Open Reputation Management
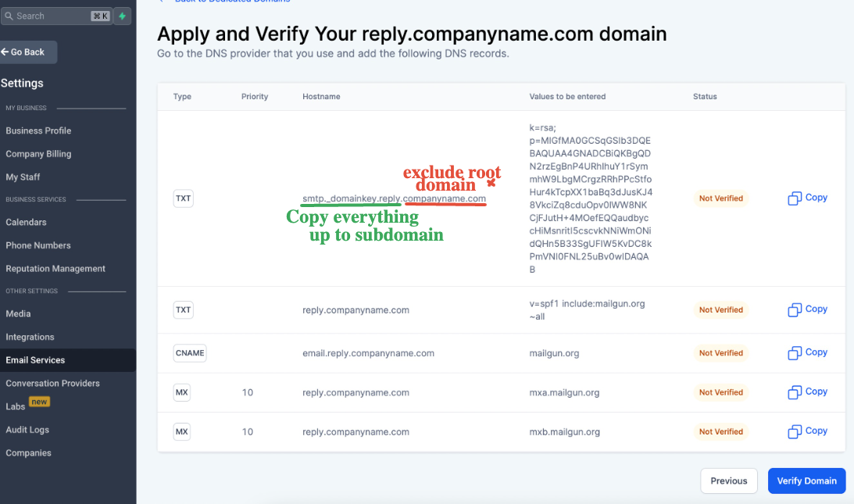This screenshot has width=854, height=504. pyautogui.click(x=55, y=269)
